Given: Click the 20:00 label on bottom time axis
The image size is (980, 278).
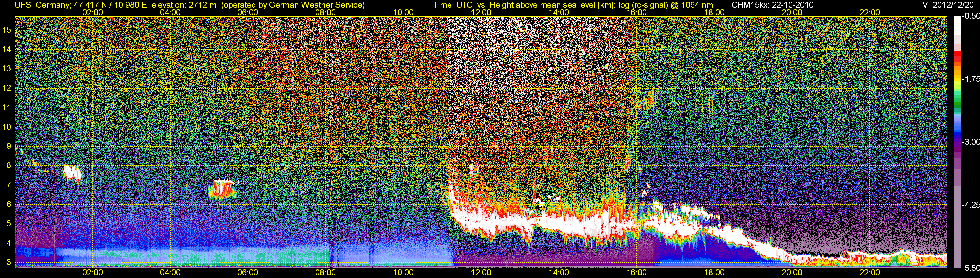Looking at the screenshot, I should [x=792, y=273].
